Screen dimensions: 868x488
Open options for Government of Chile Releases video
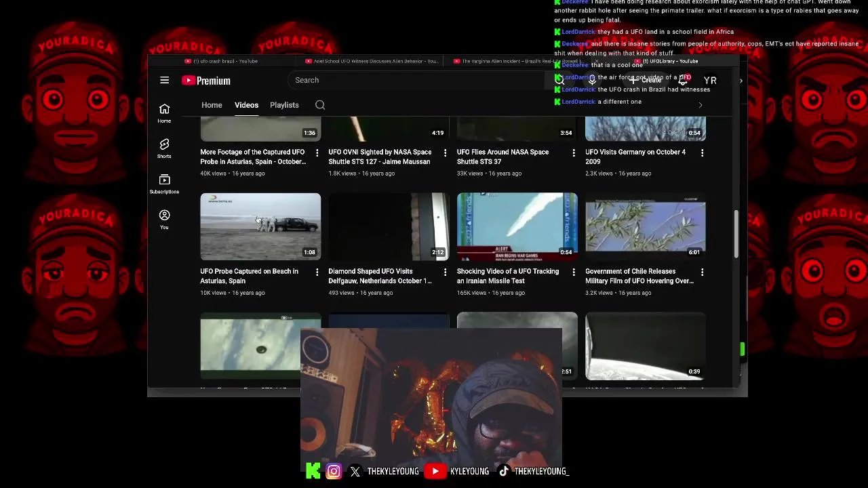tap(702, 272)
